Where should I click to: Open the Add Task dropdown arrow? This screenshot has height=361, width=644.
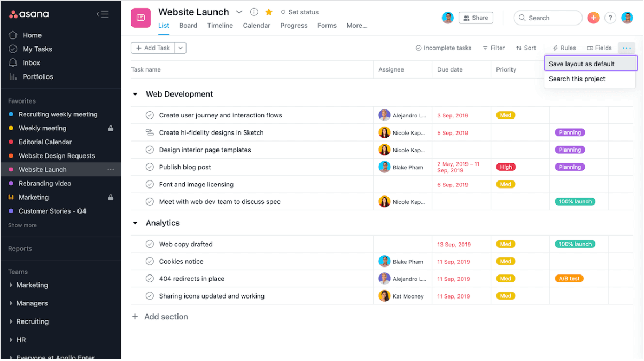(180, 48)
